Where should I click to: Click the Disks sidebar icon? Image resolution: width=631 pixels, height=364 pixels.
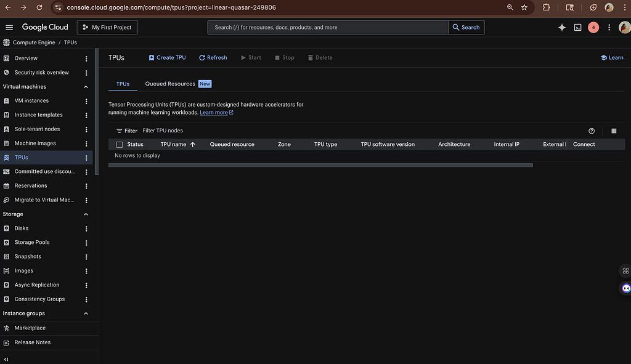(x=6, y=229)
